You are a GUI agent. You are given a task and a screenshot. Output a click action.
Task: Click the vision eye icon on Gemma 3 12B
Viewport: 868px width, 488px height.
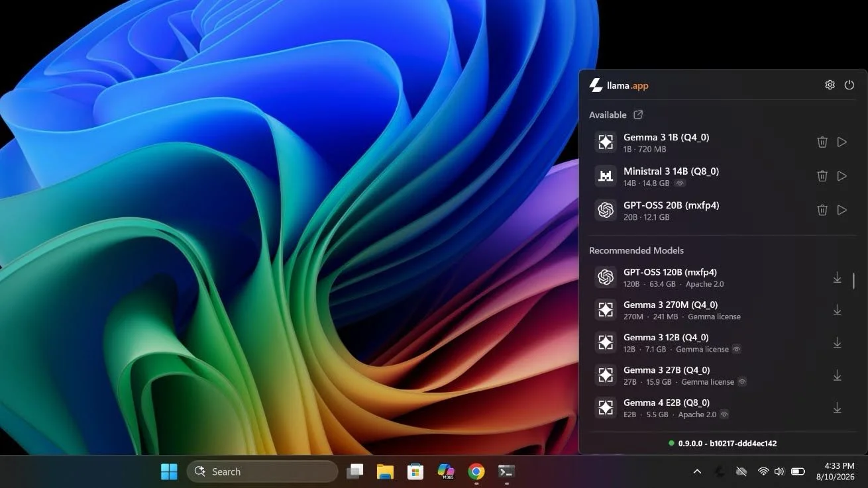tap(736, 349)
